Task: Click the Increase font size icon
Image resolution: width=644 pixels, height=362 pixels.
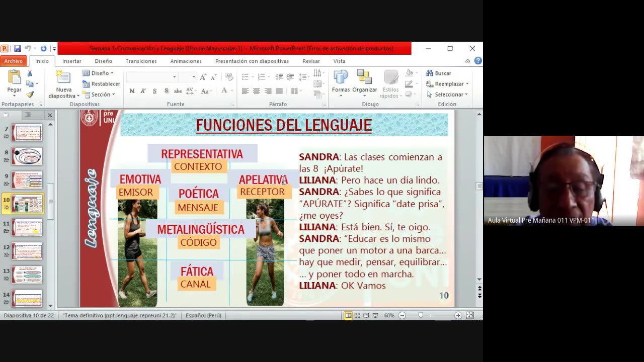Action: 203,77
